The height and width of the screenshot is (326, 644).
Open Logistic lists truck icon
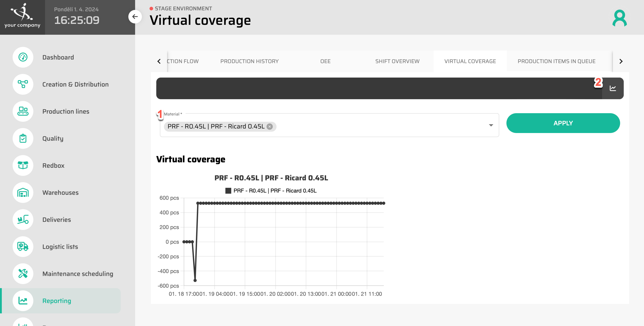pyautogui.click(x=23, y=247)
